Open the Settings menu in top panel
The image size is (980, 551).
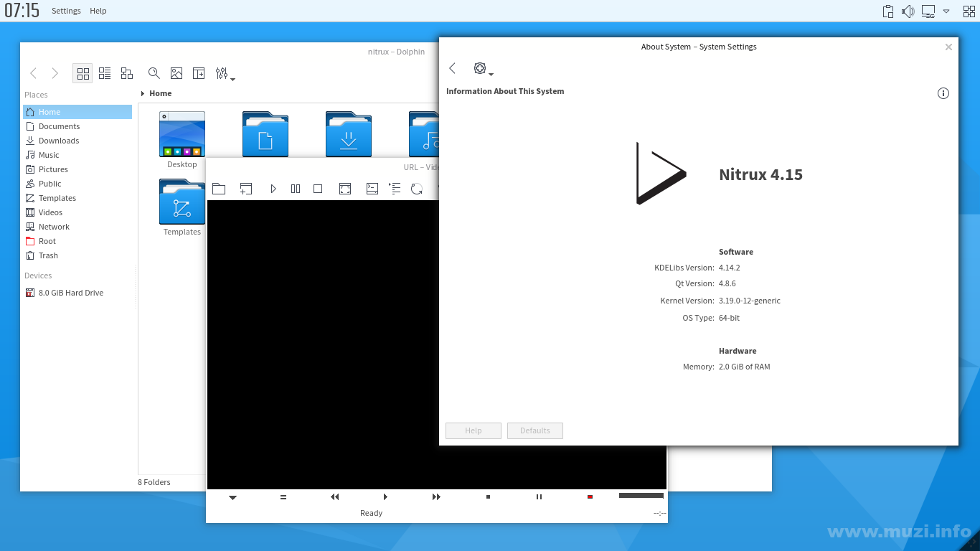66,11
